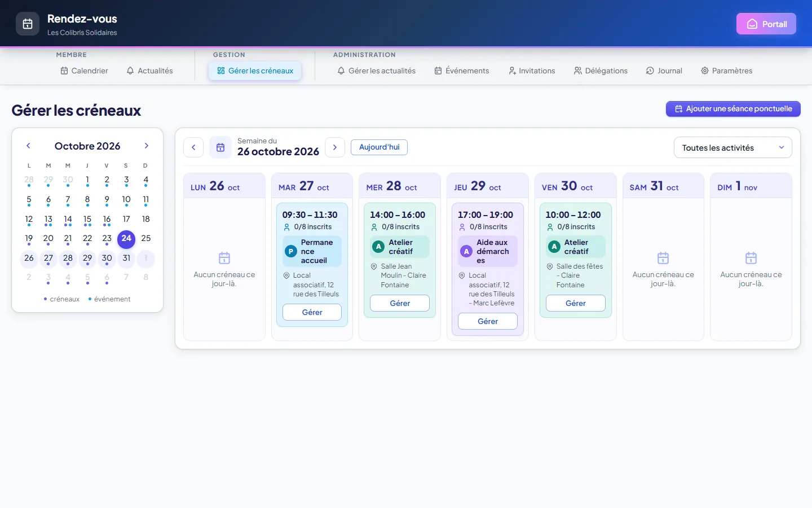Switch to the Événements tab
This screenshot has height=508, width=812.
click(x=461, y=71)
